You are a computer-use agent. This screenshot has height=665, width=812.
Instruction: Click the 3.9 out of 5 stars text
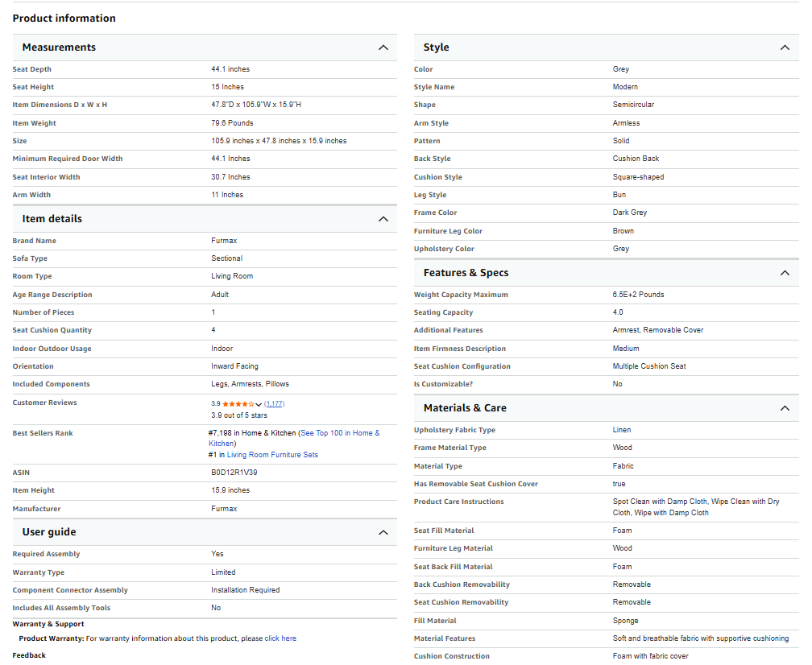click(x=239, y=415)
